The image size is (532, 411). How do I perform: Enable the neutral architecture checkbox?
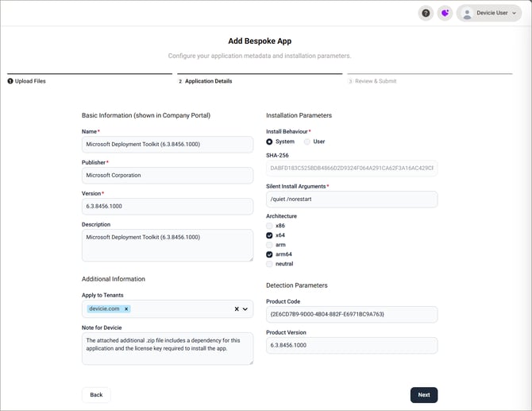point(269,264)
